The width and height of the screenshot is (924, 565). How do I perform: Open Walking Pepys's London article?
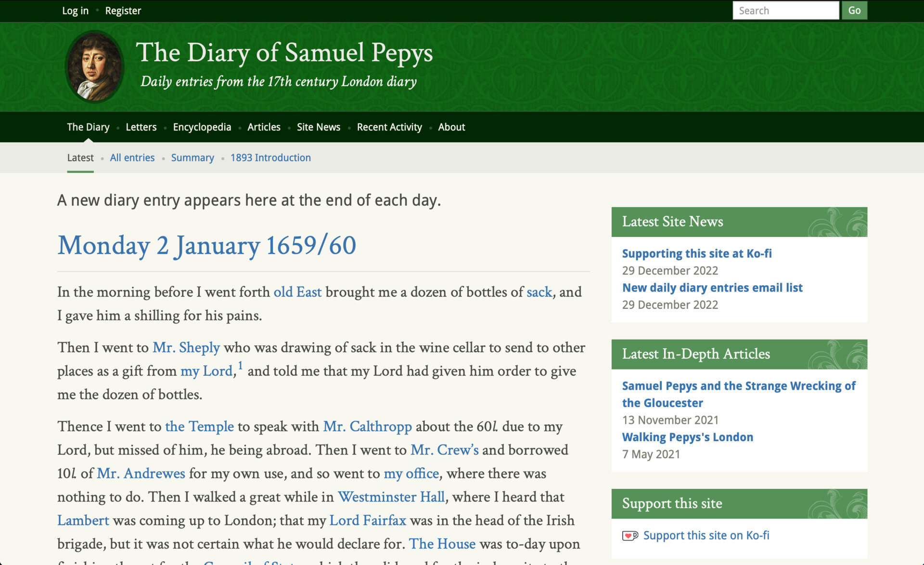pyautogui.click(x=688, y=437)
